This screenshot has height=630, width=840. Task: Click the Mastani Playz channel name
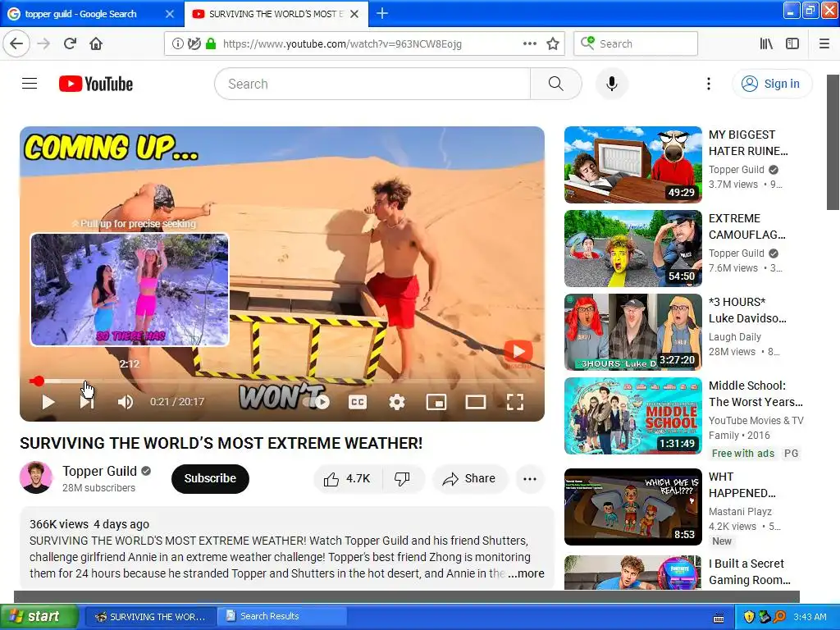pyautogui.click(x=740, y=512)
